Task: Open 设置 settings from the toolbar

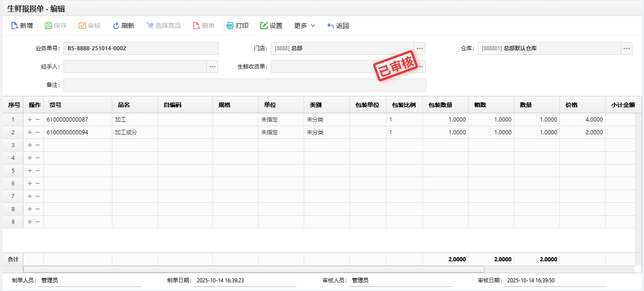Action: [264, 26]
